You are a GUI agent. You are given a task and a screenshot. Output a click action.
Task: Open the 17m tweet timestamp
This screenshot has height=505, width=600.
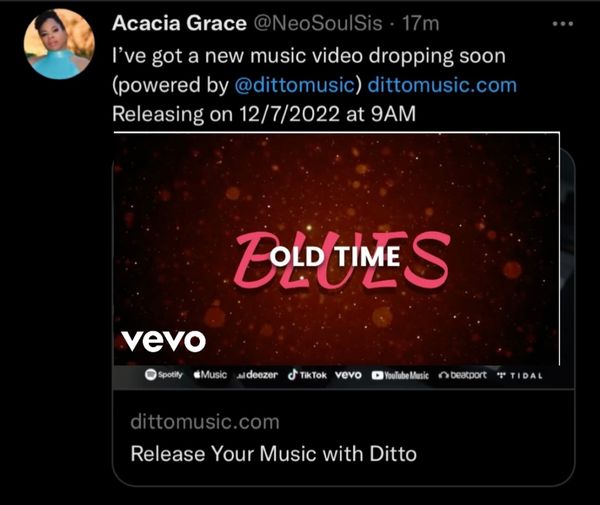click(x=421, y=23)
